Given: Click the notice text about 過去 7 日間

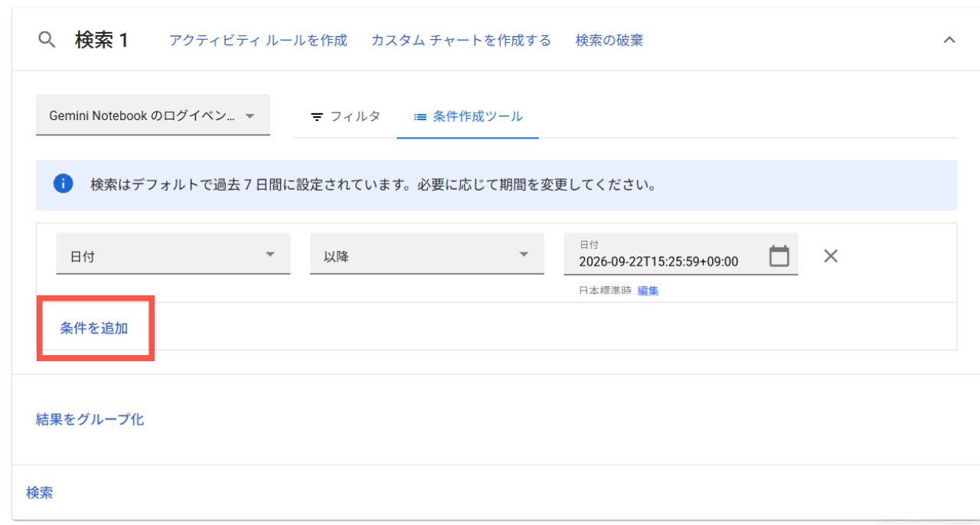Looking at the screenshot, I should (x=374, y=185).
